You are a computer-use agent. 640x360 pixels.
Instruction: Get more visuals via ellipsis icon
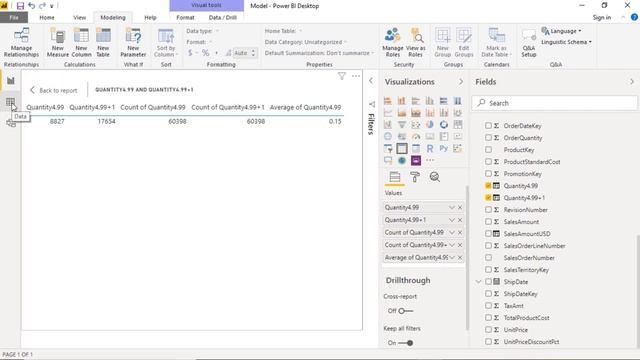[x=430, y=160]
